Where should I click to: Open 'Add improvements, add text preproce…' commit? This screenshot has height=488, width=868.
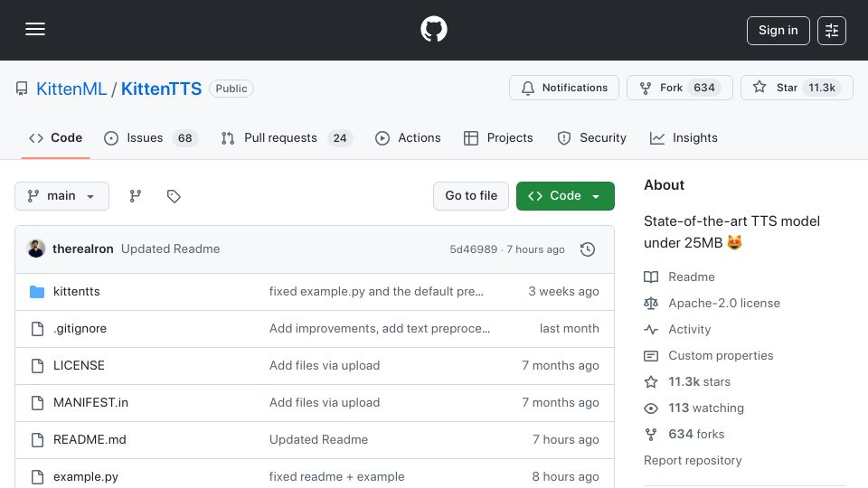pyautogui.click(x=380, y=329)
